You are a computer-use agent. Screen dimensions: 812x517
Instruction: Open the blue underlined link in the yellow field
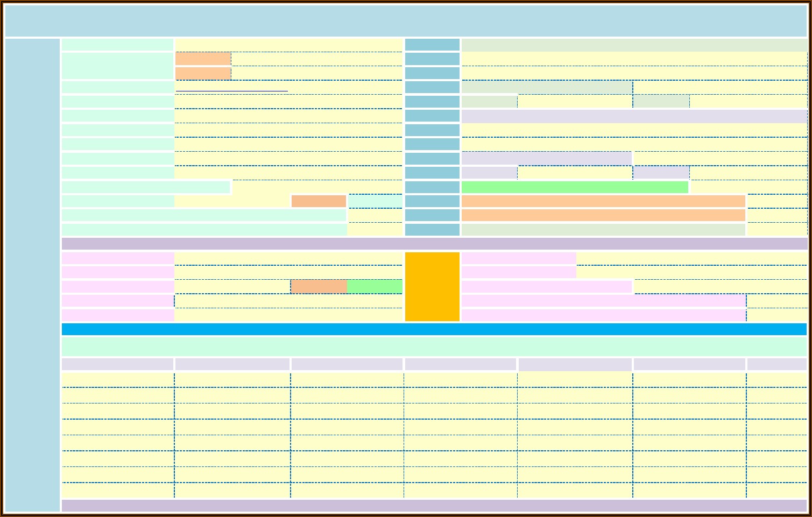click(x=231, y=90)
